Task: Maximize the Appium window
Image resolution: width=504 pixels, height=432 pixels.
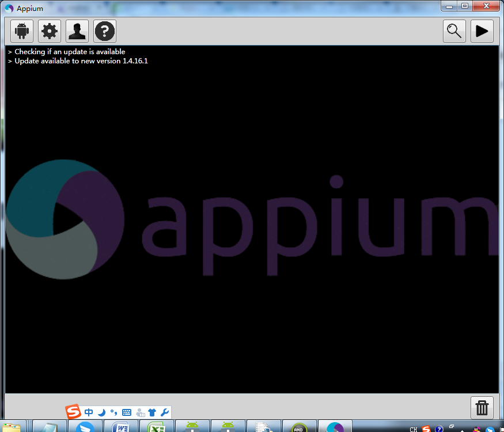Action: coord(464,6)
